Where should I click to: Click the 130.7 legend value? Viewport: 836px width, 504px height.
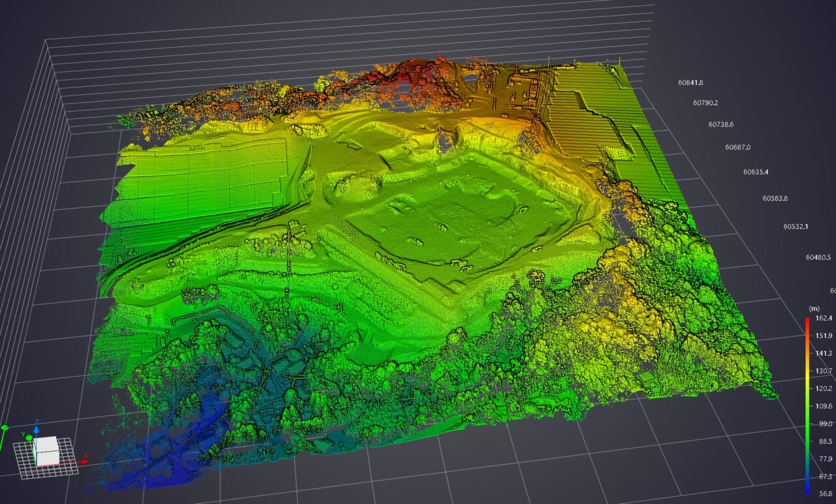point(824,371)
